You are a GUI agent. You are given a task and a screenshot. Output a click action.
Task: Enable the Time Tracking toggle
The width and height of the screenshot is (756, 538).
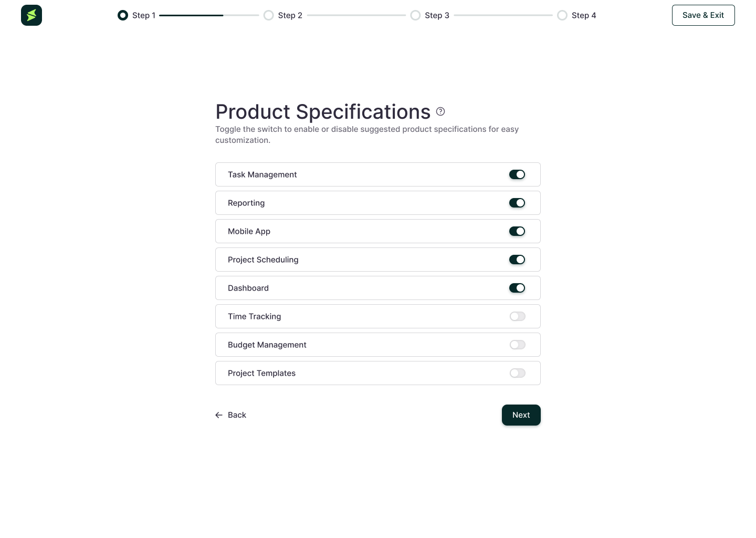(x=517, y=316)
